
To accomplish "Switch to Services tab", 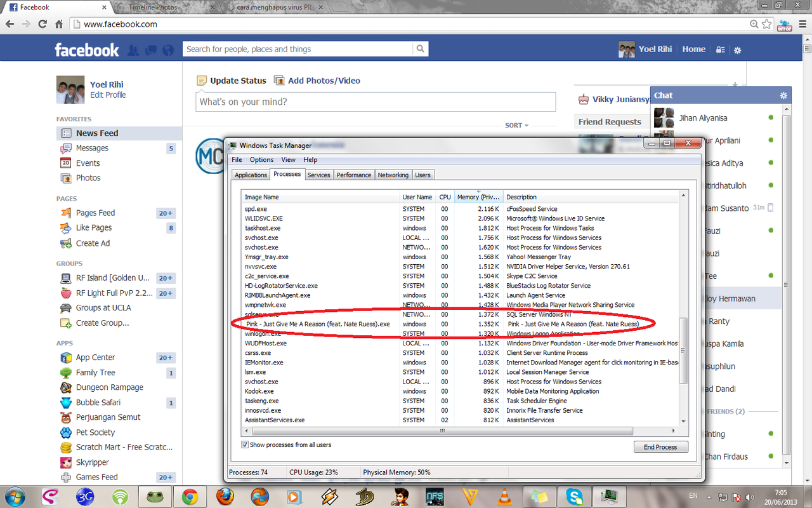I will point(318,175).
